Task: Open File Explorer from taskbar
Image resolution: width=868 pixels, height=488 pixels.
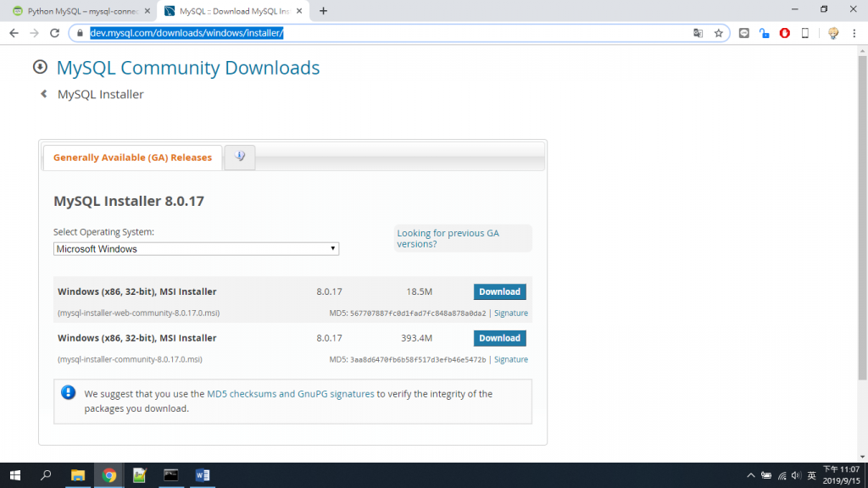Action: pyautogui.click(x=78, y=475)
